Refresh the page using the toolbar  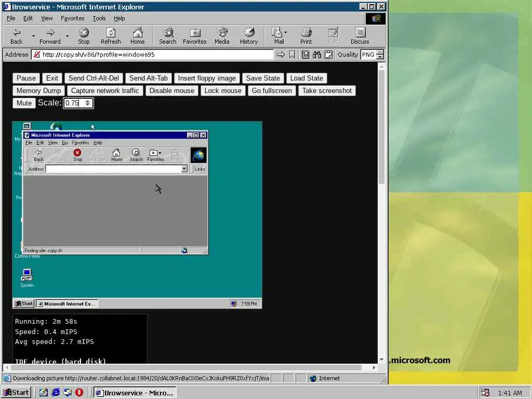tap(111, 36)
